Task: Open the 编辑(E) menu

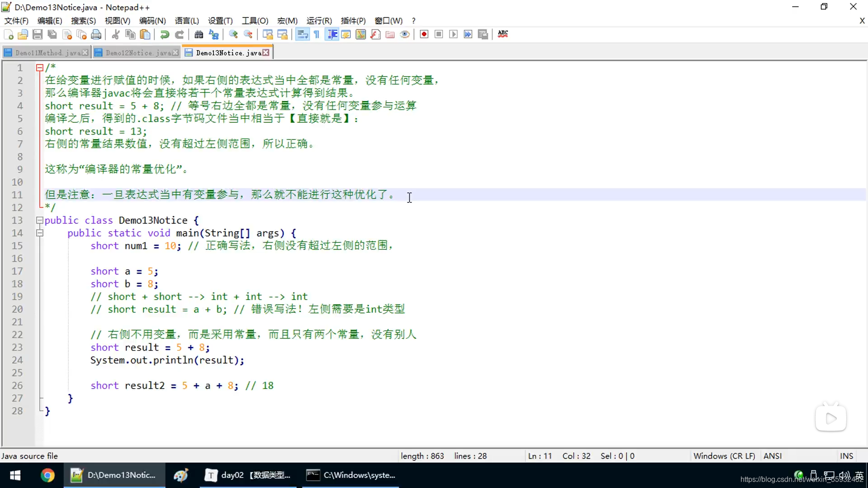Action: [50, 21]
